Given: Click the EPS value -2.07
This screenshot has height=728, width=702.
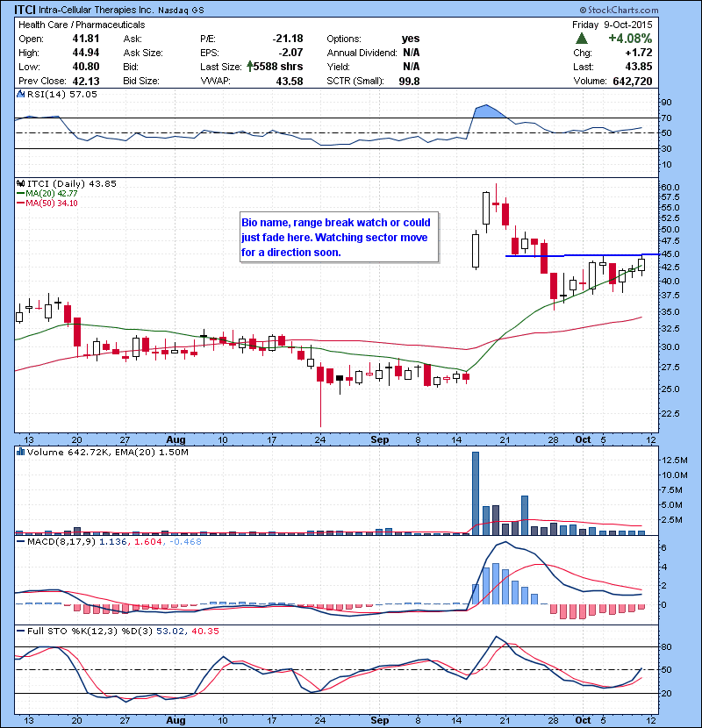Looking at the screenshot, I should 290,53.
